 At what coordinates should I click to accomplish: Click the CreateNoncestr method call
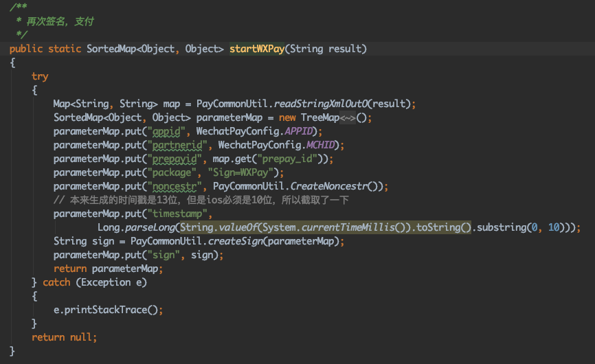click(329, 186)
